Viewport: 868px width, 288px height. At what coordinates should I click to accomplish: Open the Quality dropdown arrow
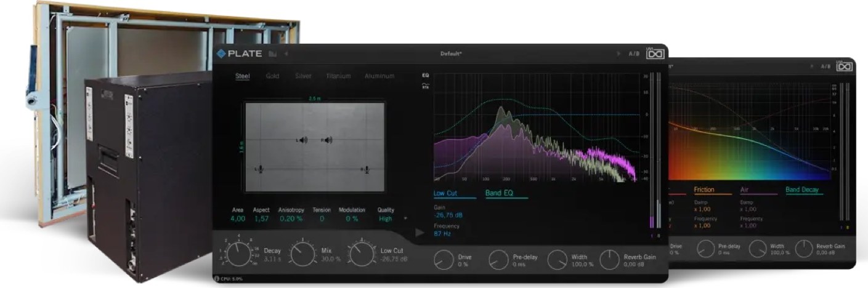(405, 218)
